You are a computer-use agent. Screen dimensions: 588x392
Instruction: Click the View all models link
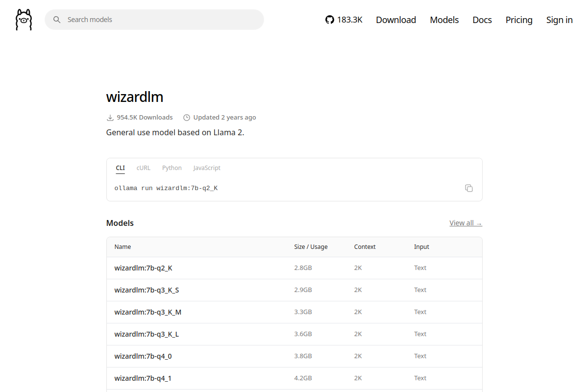[466, 223]
